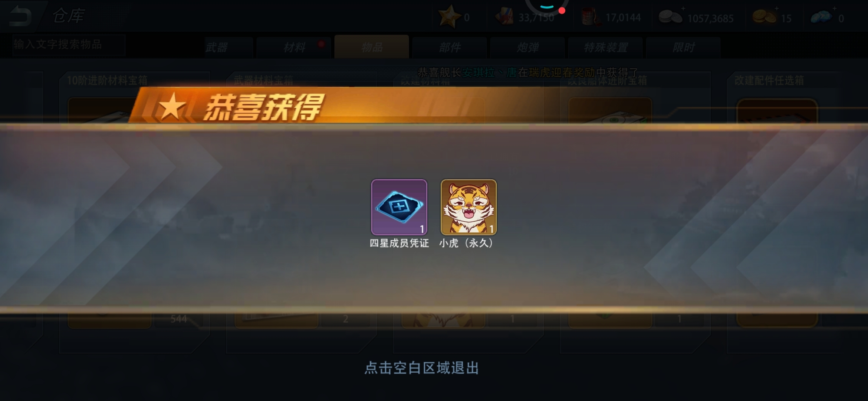Go back using the return arrow
Screen dimensions: 868x401
[19, 16]
